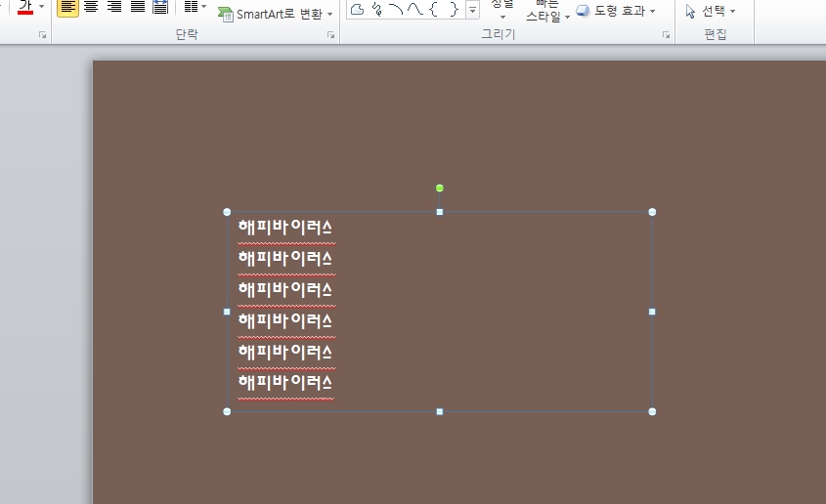Screen dimensions: 826x504
Task: Toggle distributed text alignment
Action: (160, 8)
